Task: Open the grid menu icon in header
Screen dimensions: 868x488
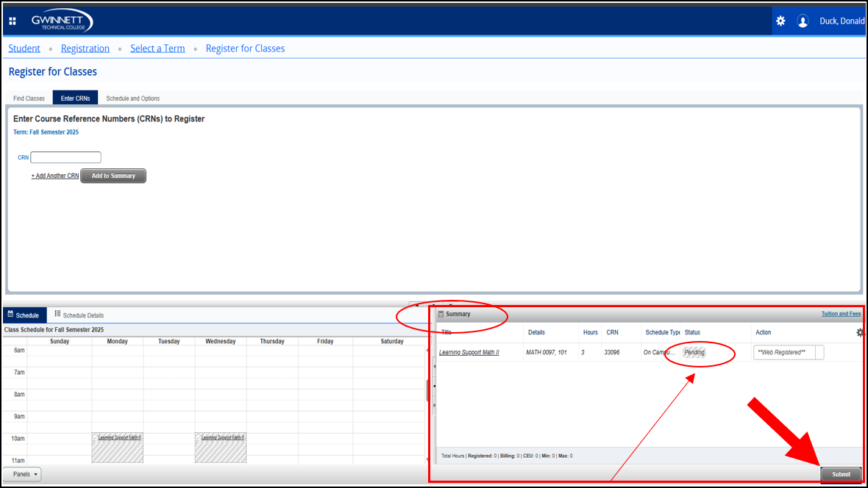Action: click(x=13, y=21)
